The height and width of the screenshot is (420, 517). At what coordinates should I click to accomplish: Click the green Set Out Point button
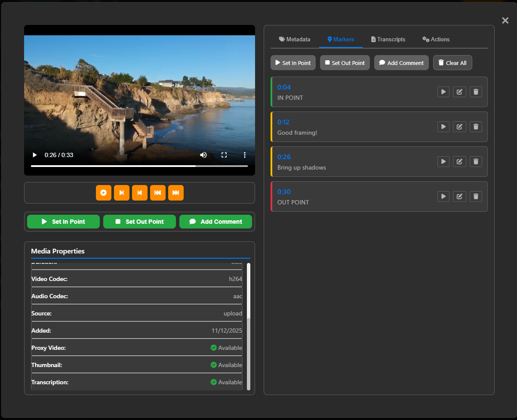139,222
